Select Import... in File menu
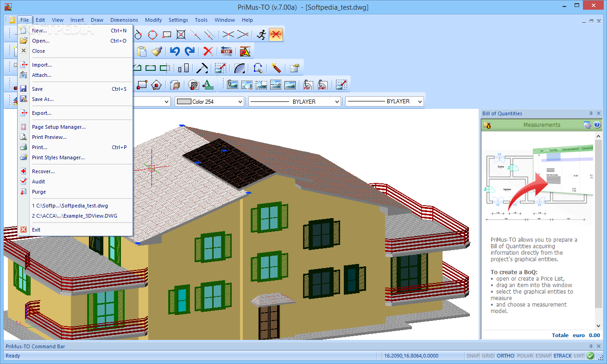This screenshot has height=364, width=607. (76, 65)
